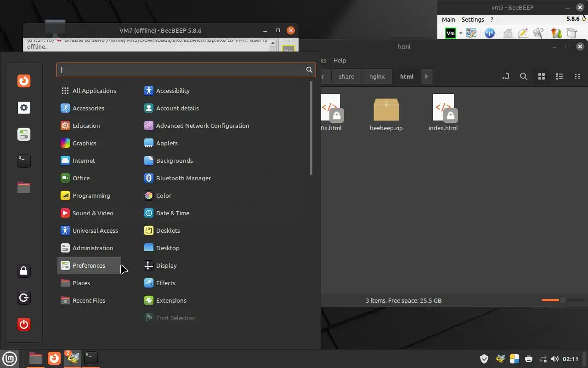Image resolution: width=588 pixels, height=368 pixels.
Task: Open Vm status dropdown arrow in BeeBEEP toolbar
Action: pyautogui.click(x=461, y=34)
